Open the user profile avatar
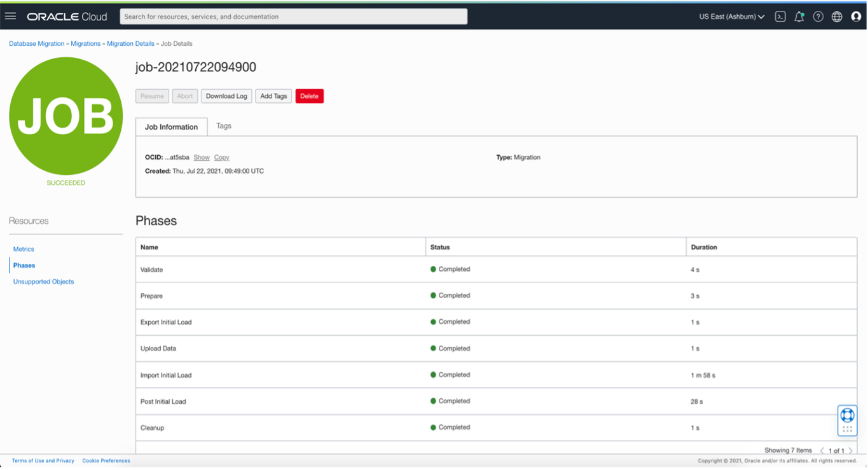 click(856, 16)
